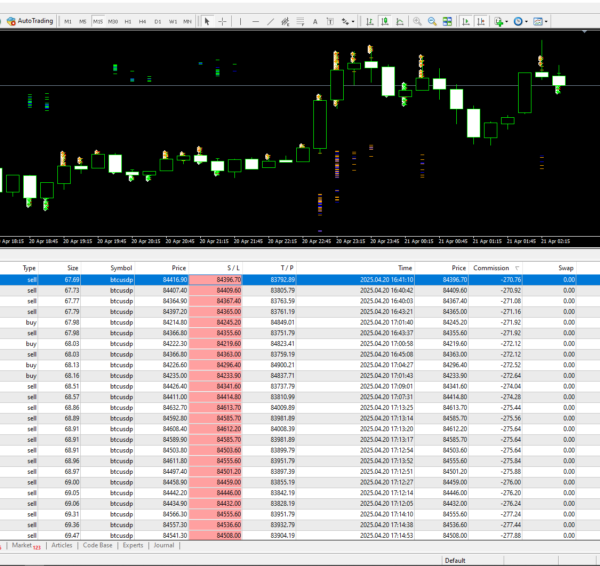This screenshot has height=566, width=600.
Task: Click the tile windows grid icon
Action: [448, 20]
